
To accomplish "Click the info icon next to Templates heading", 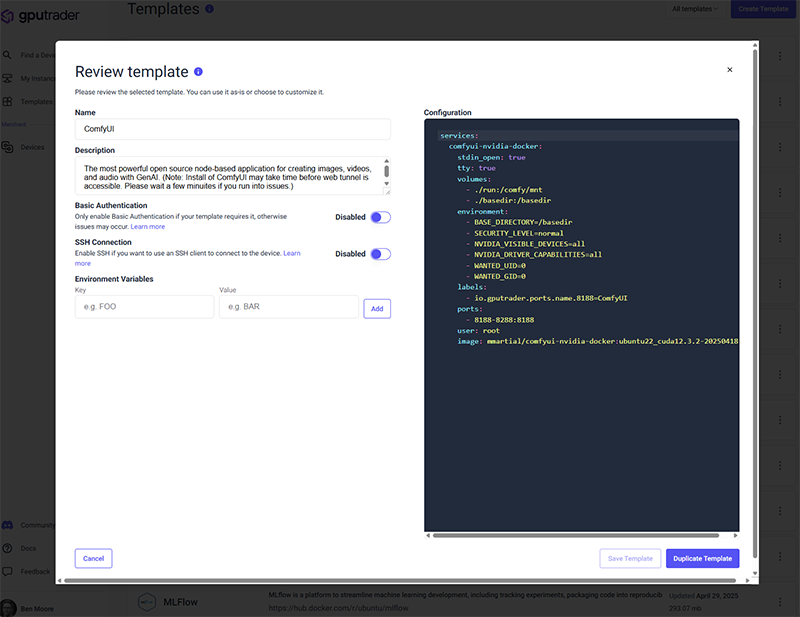I will click(x=209, y=9).
